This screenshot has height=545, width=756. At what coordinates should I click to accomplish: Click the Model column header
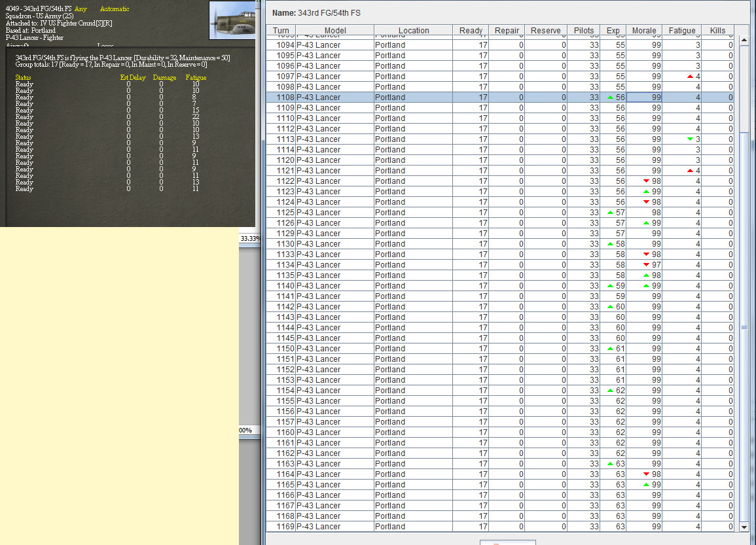[x=335, y=30]
